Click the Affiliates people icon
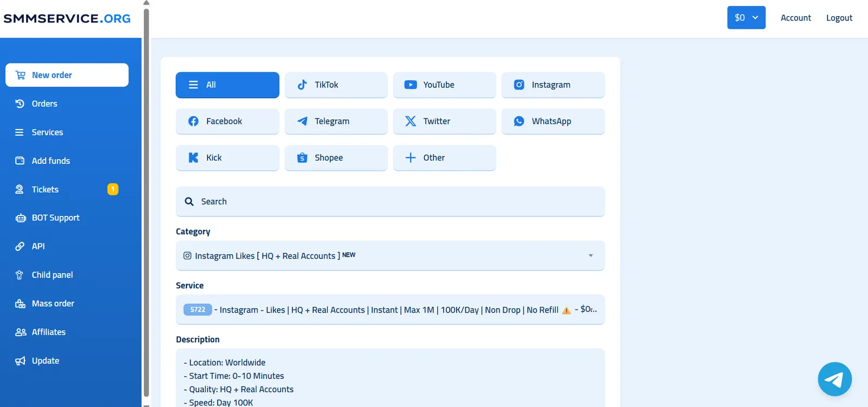This screenshot has width=868, height=407. click(21, 332)
